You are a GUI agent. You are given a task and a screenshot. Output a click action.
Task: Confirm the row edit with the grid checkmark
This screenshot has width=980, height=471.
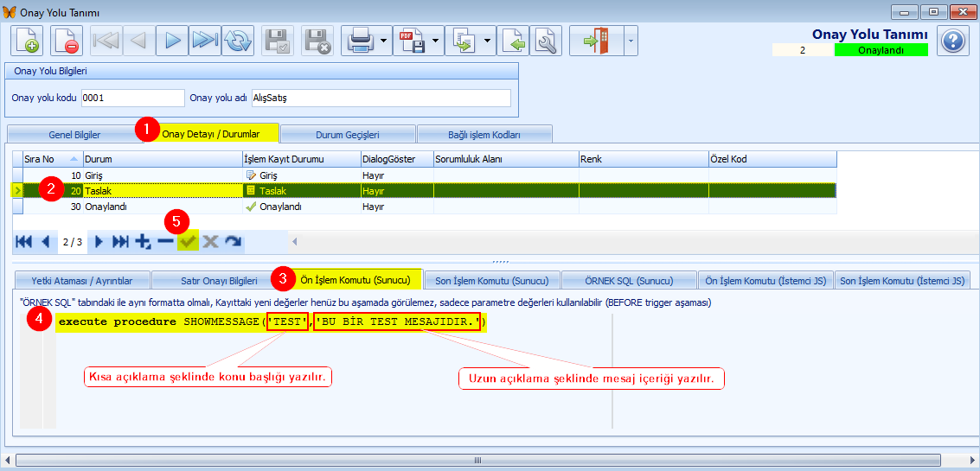pos(187,242)
